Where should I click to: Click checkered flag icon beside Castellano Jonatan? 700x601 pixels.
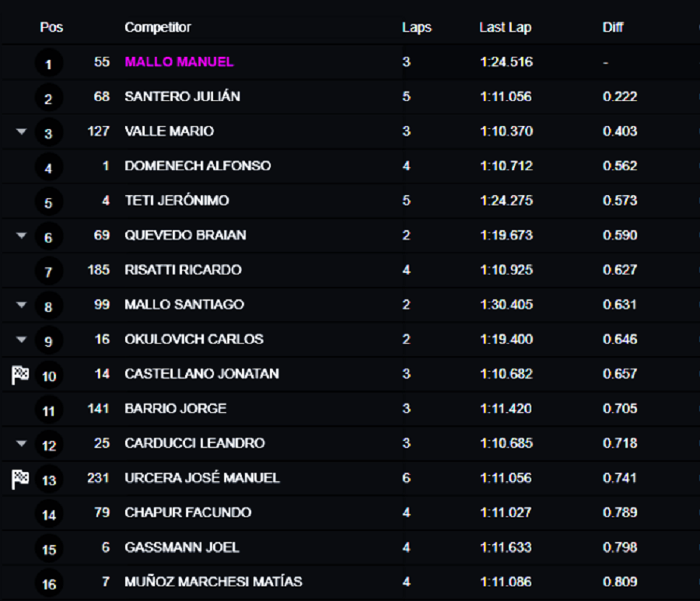[x=20, y=374]
